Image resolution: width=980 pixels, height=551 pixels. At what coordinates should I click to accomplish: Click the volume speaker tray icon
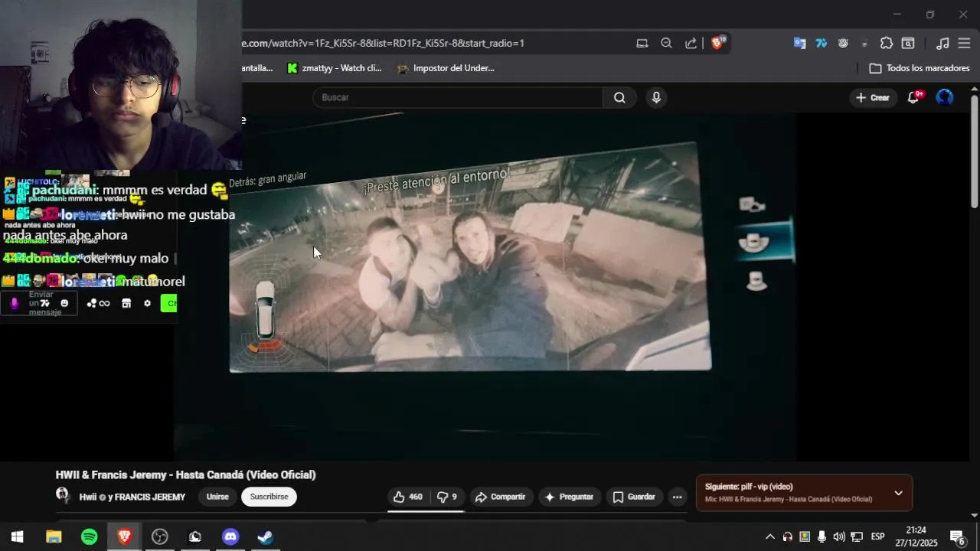click(839, 536)
